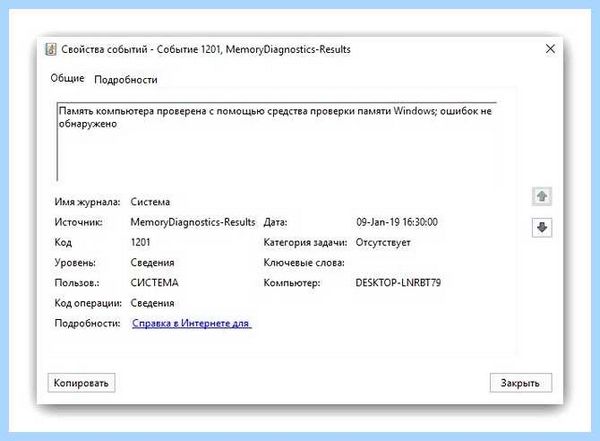Click the Компьютер label
The width and height of the screenshot is (600, 441).
(x=292, y=283)
